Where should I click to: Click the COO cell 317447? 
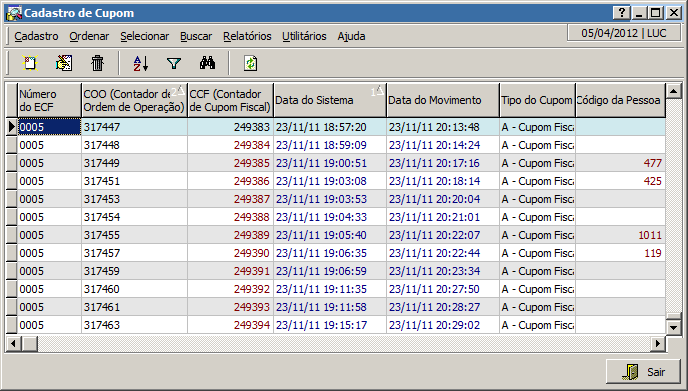coord(134,127)
